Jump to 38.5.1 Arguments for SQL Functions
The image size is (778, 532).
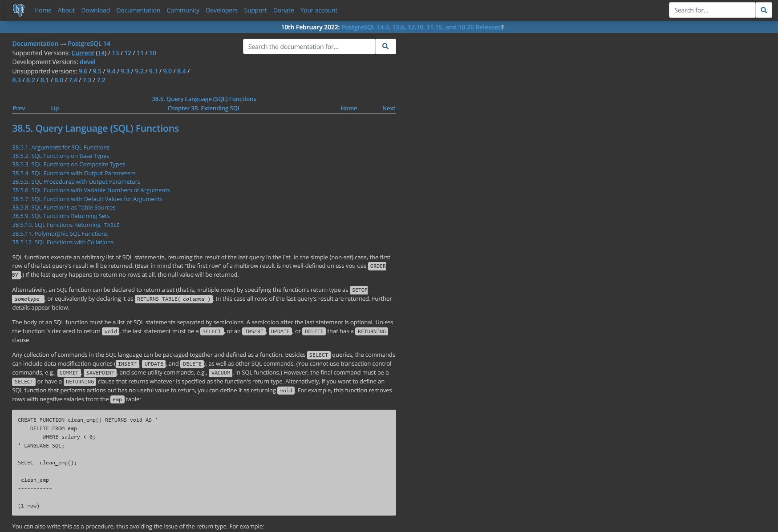(61, 147)
